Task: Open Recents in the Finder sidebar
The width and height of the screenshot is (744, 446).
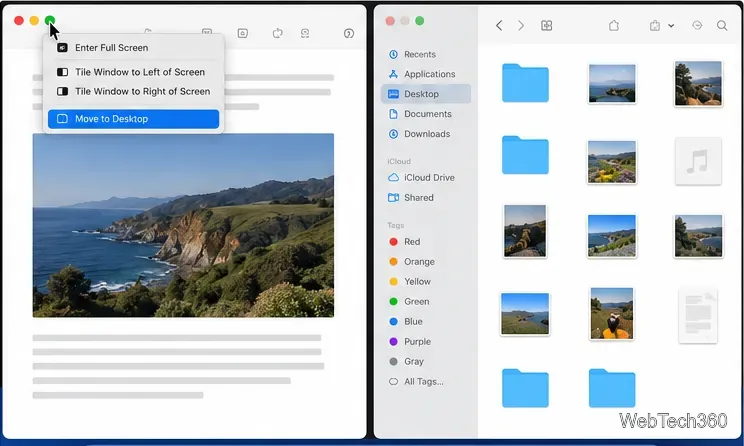Action: (x=426, y=54)
